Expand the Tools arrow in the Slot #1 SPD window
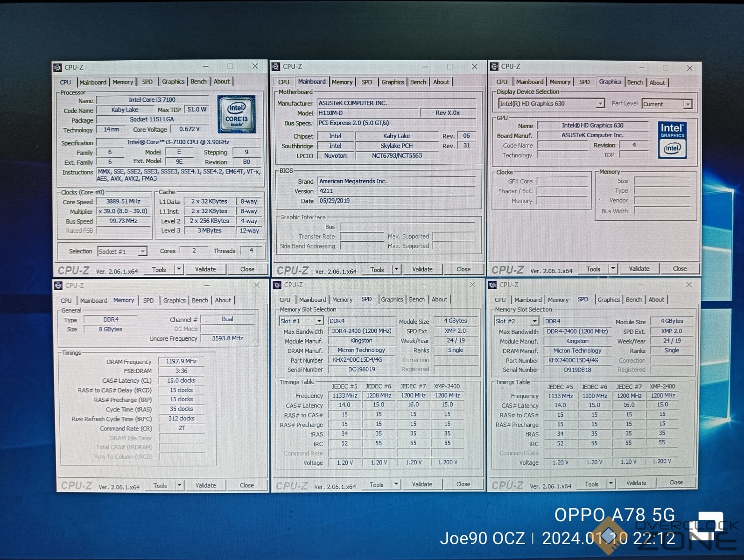Viewport: 744px width, 560px height. click(x=396, y=484)
